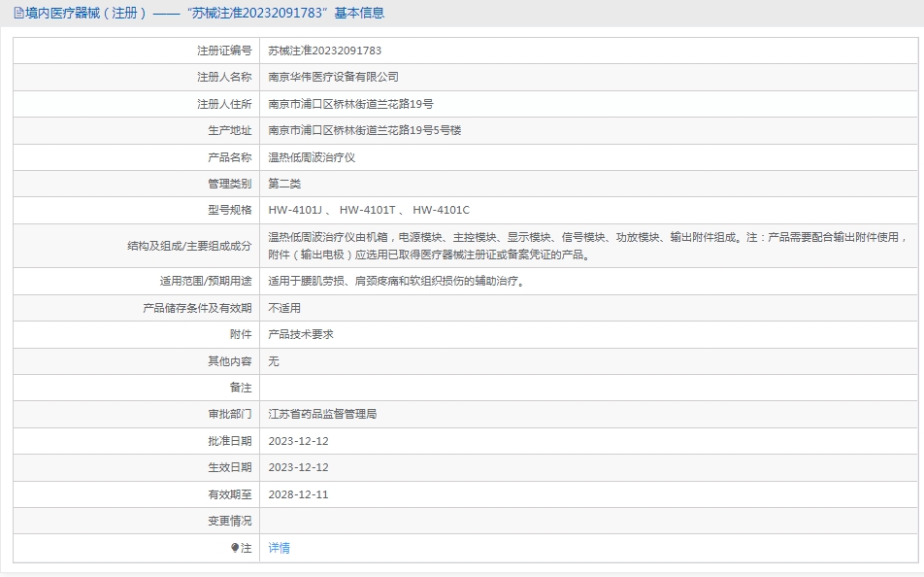Click the 产品名称 row label
This screenshot has height=577, width=924.
click(x=230, y=157)
